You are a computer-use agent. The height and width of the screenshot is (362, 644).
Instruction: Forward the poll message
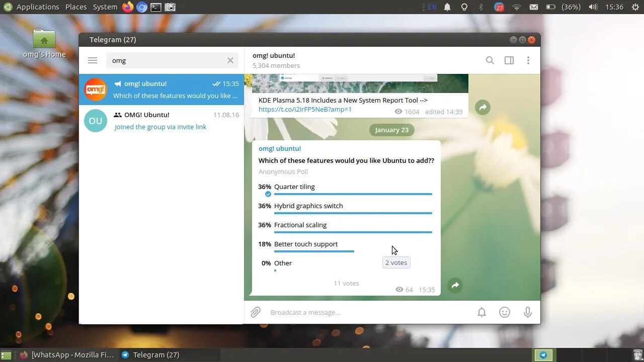455,285
